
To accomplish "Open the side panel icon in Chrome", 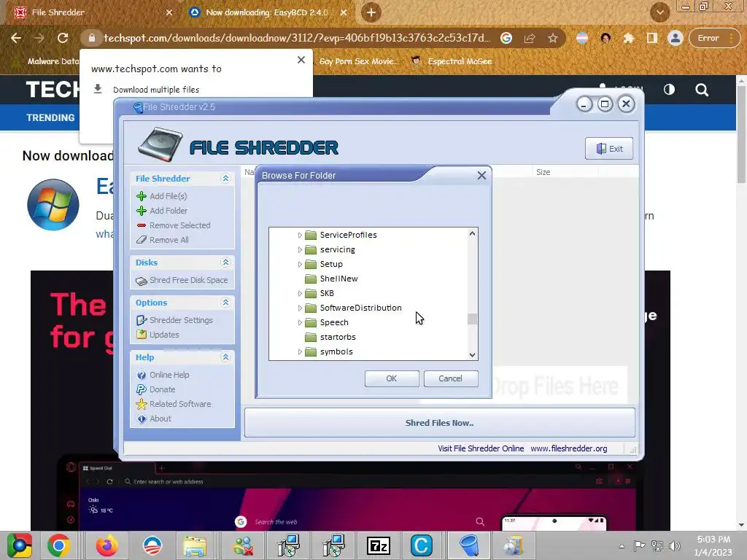I will click(x=651, y=38).
